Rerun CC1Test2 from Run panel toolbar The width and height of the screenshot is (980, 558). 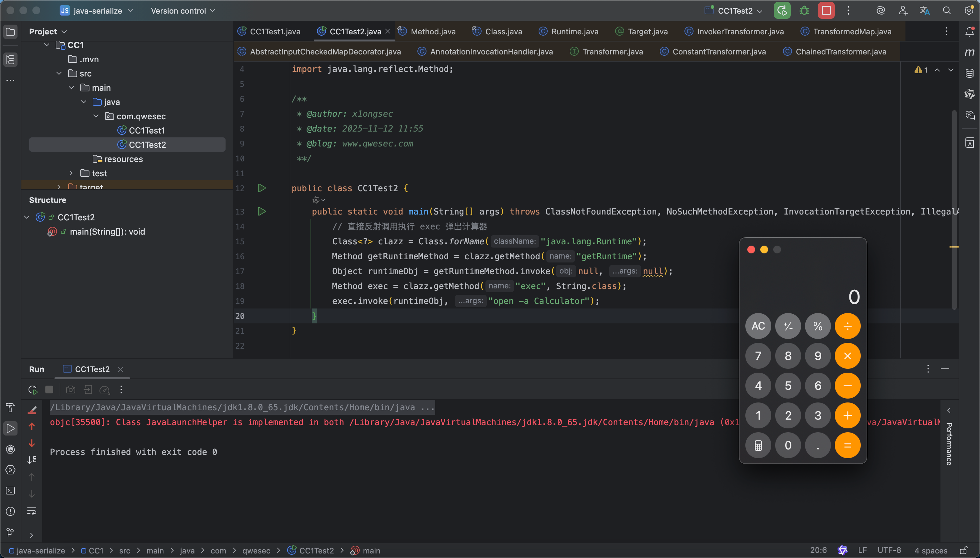(33, 390)
